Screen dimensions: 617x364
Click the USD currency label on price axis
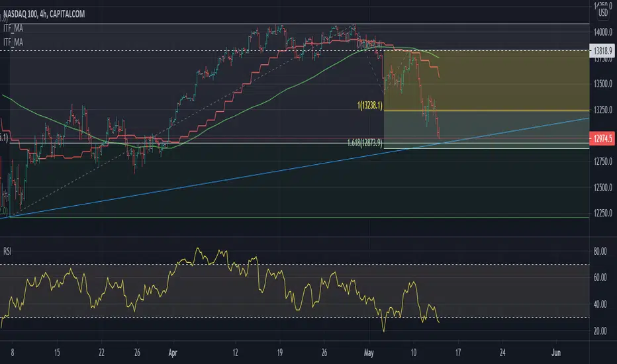tap(603, 13)
